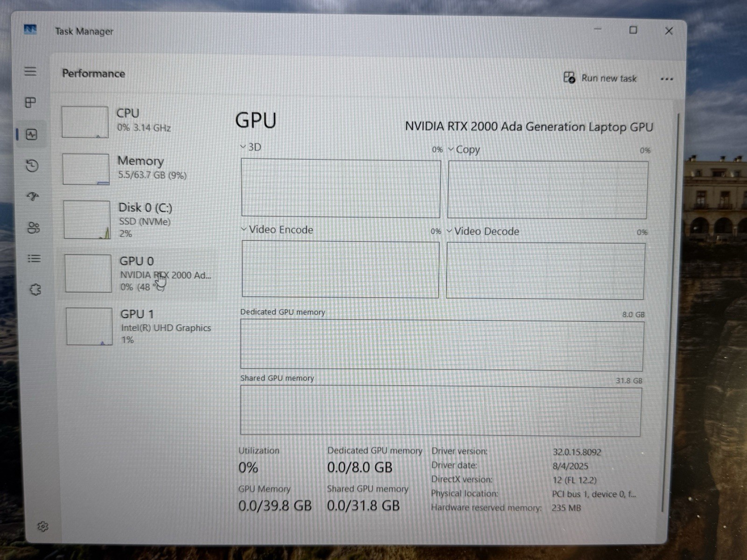Expand the 3D engine dropdown
This screenshot has height=560, width=747.
coord(243,147)
